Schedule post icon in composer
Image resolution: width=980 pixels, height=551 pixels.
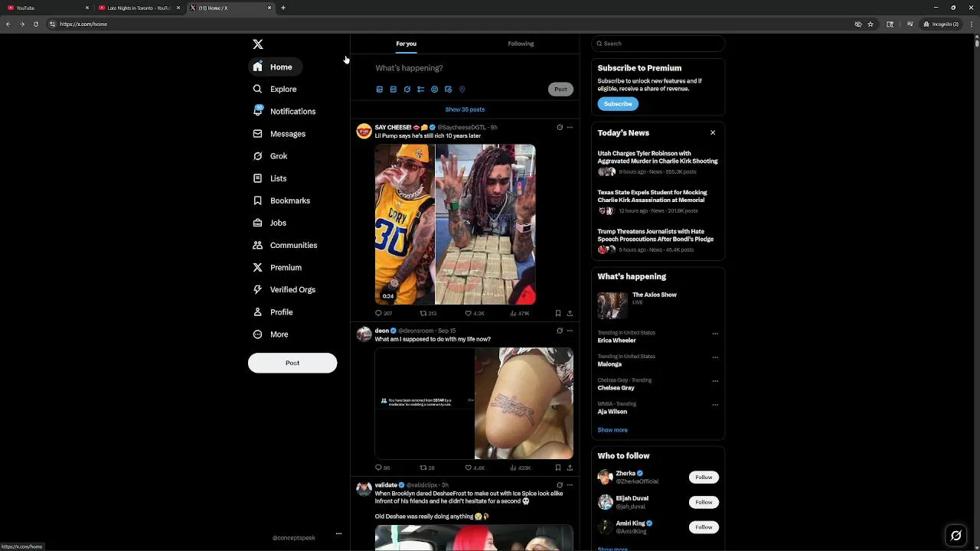click(x=448, y=90)
